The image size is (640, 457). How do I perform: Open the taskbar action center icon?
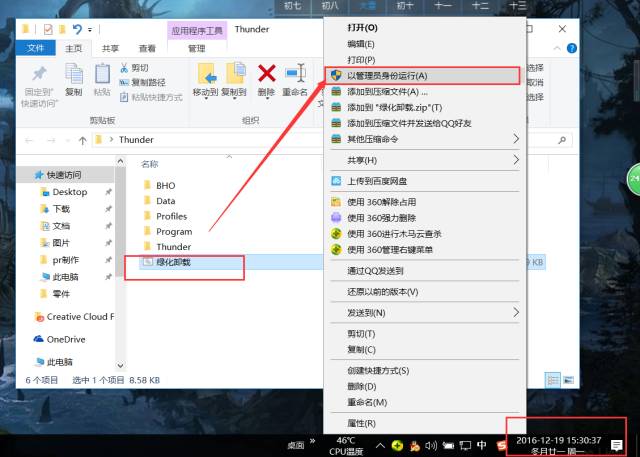coord(616,445)
